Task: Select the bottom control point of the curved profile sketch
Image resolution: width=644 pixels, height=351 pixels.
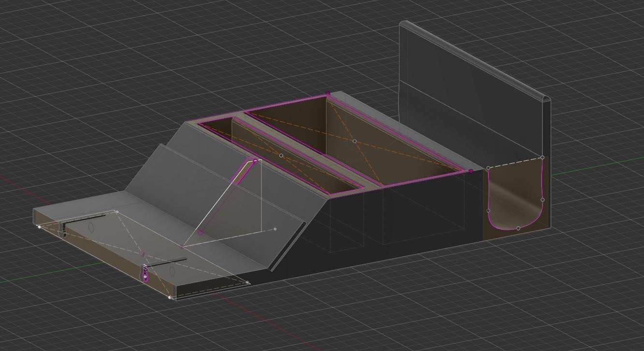Action: 518,228
